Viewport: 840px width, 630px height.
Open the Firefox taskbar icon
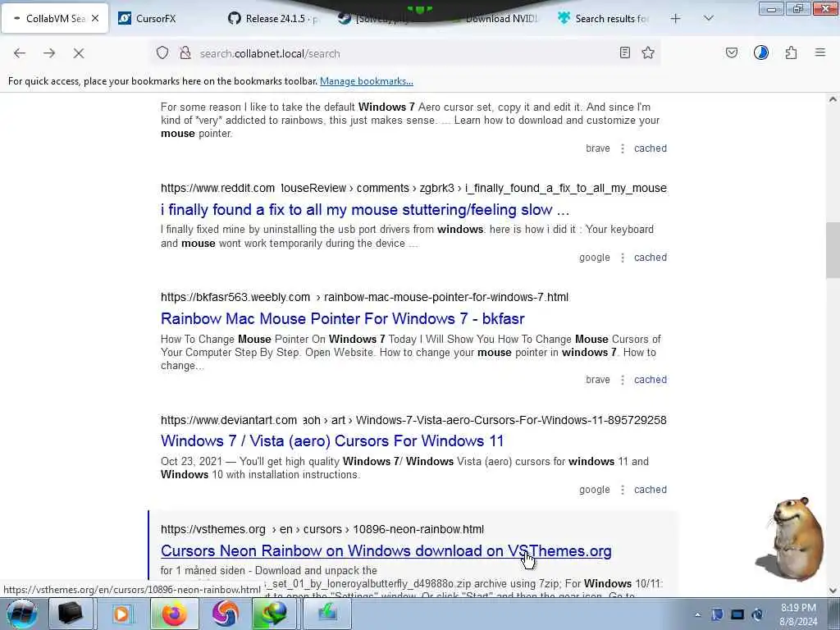click(174, 614)
